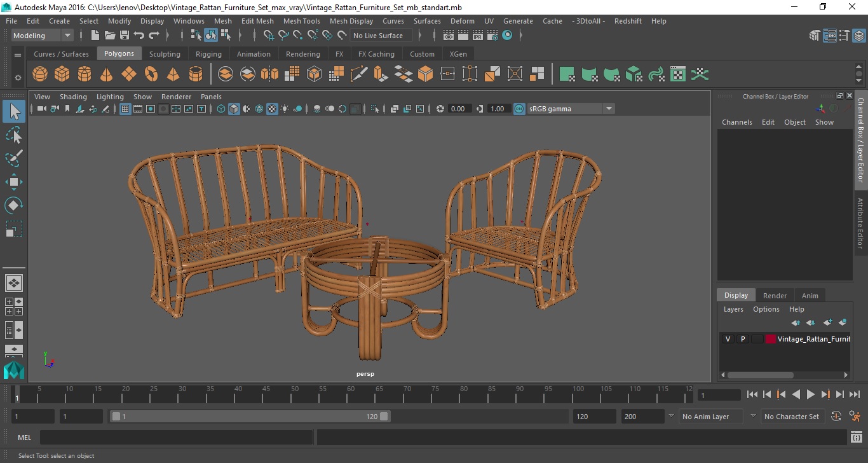The width and height of the screenshot is (868, 463).
Task: Toggle the viewport grid display
Action: point(125,109)
